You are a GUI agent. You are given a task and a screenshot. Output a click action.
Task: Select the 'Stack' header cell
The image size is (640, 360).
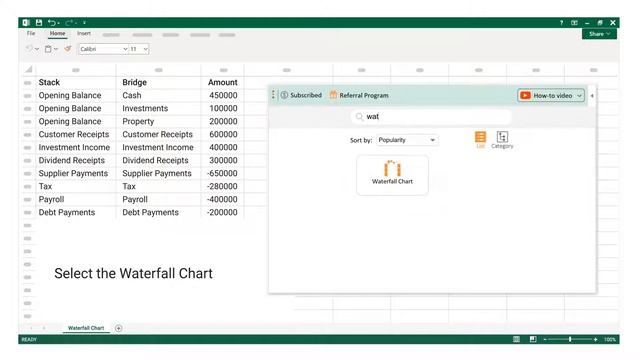click(x=76, y=82)
